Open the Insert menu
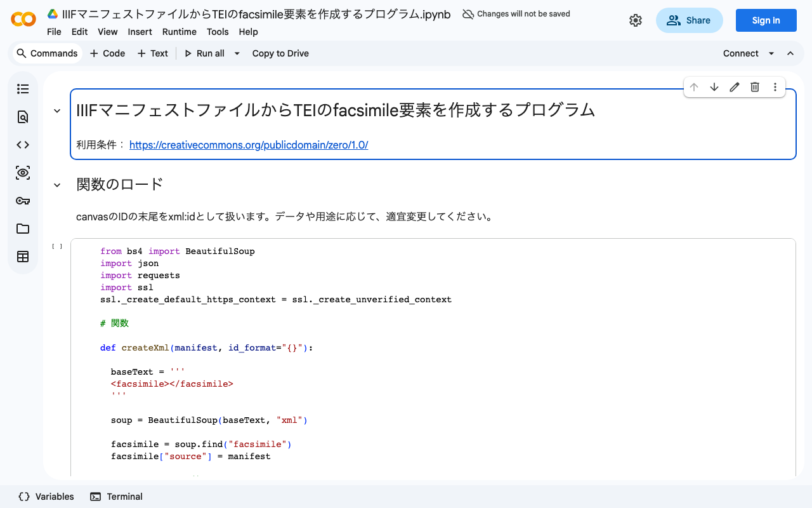 coord(140,32)
